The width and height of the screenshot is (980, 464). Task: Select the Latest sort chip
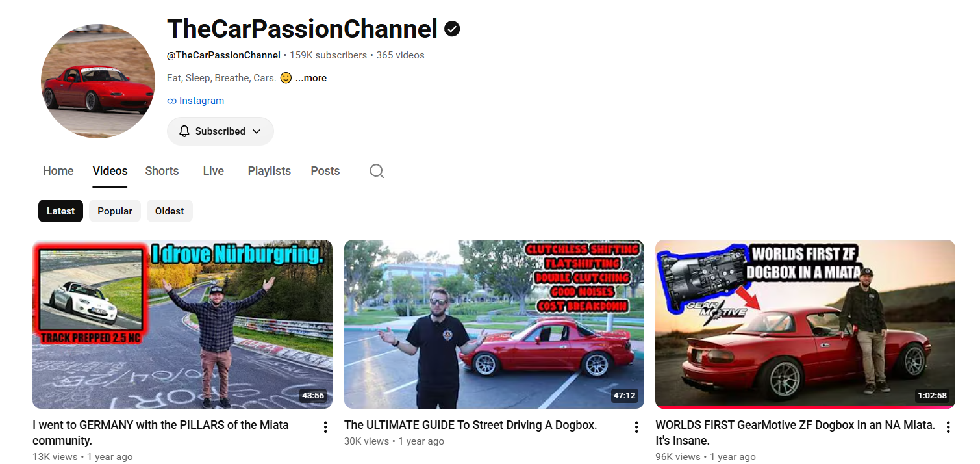(60, 211)
